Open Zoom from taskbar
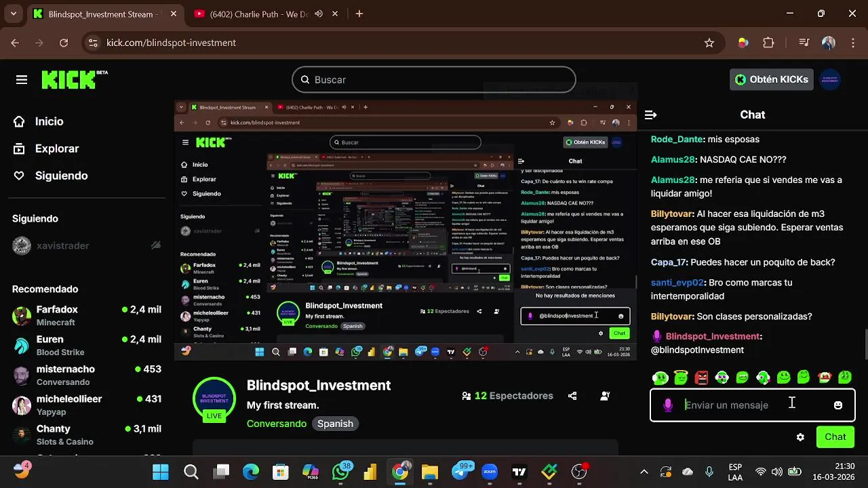Viewport: 868px width, 488px height. pos(490,472)
